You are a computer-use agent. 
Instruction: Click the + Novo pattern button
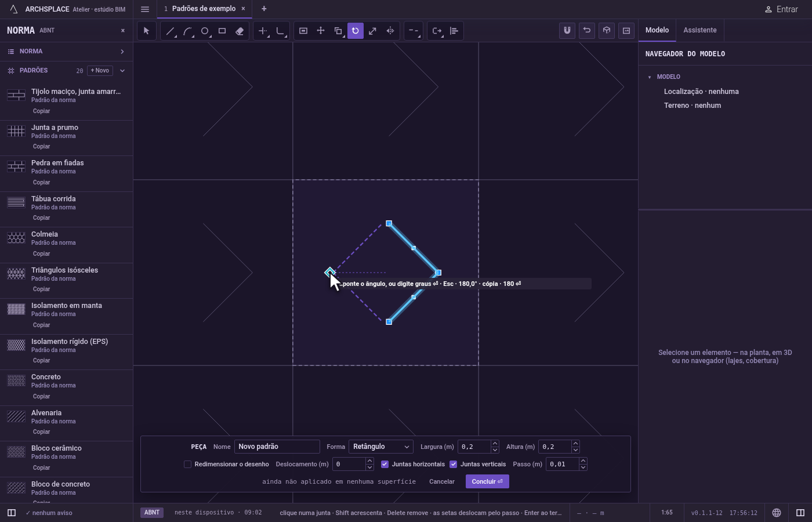[100, 71]
